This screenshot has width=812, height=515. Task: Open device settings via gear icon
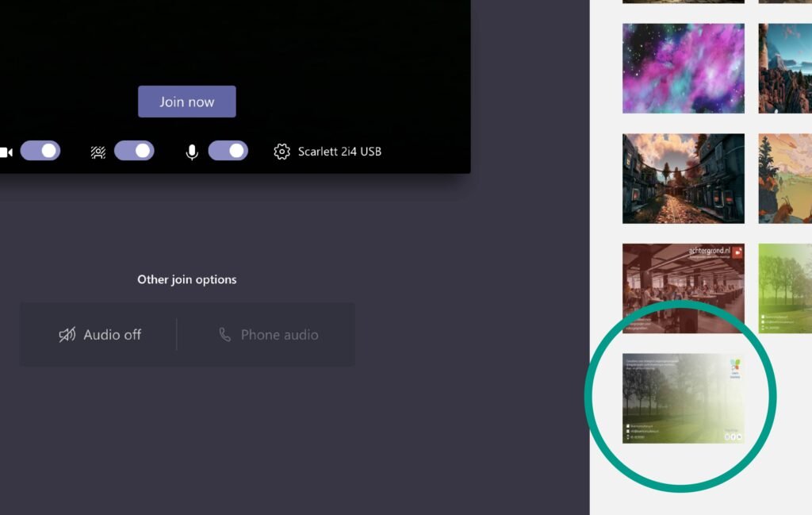282,152
